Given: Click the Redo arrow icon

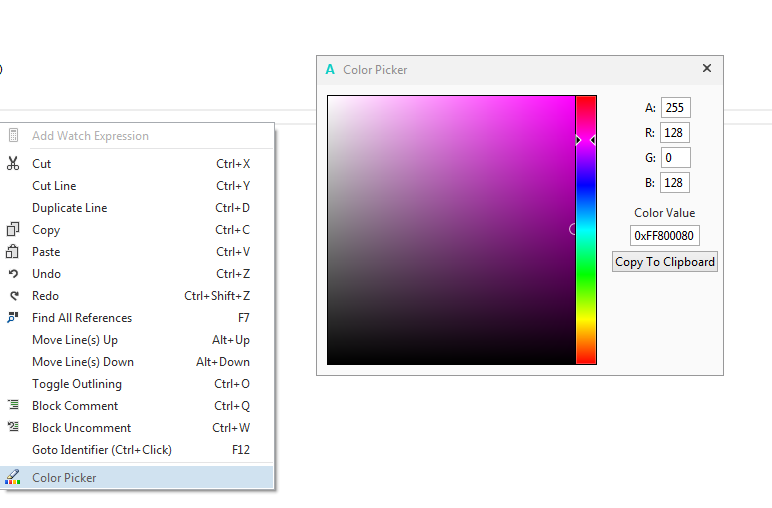Looking at the screenshot, I should 14,296.
